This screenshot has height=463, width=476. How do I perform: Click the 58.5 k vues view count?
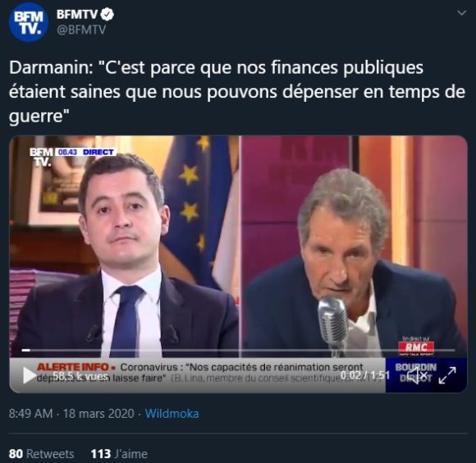pyautogui.click(x=80, y=376)
